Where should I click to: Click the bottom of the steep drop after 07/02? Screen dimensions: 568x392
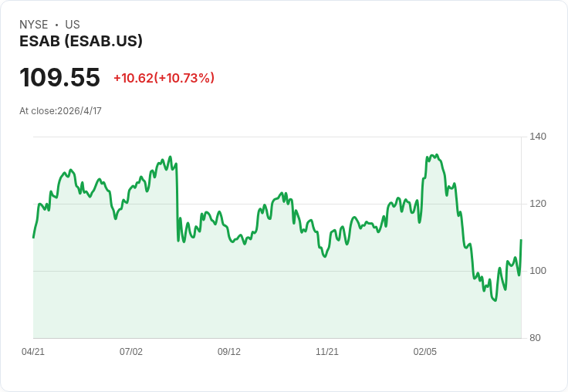(x=178, y=241)
